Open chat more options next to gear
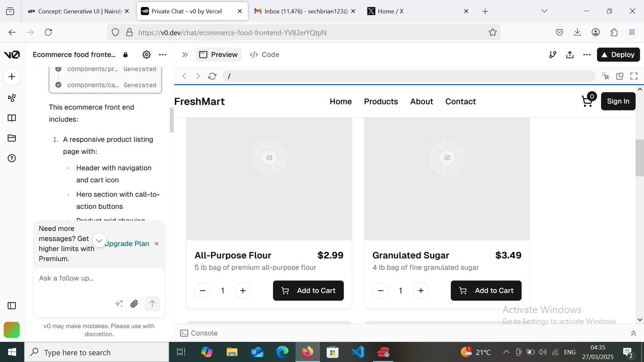644x362 pixels. pyautogui.click(x=163, y=55)
